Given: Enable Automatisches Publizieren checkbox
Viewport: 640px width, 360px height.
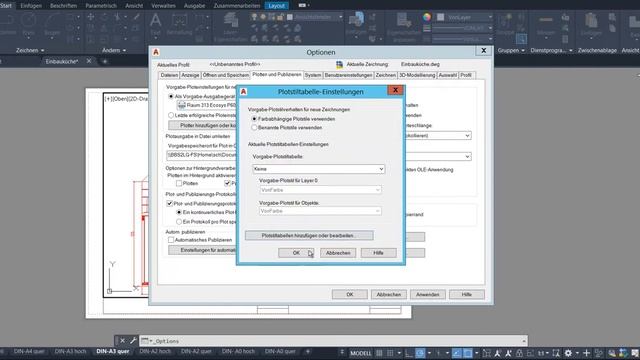Looking at the screenshot, I should (x=171, y=240).
